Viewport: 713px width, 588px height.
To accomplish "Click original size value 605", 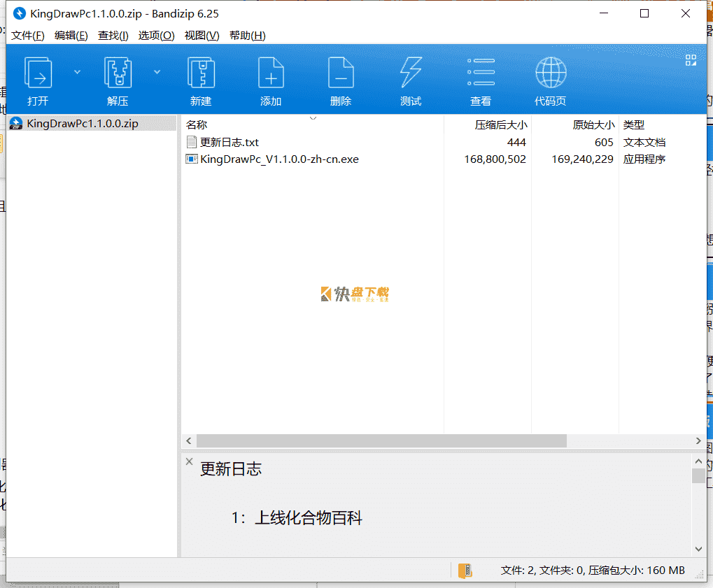I will 604,142.
